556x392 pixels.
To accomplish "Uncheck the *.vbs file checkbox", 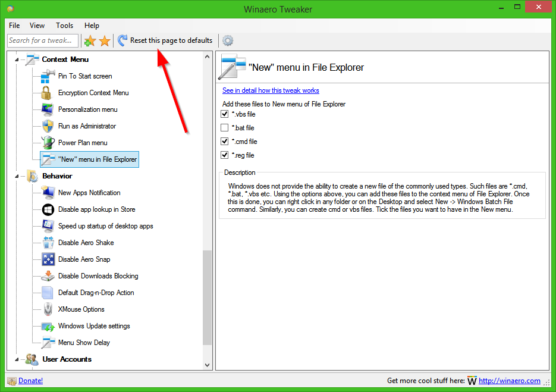I will tap(224, 114).
